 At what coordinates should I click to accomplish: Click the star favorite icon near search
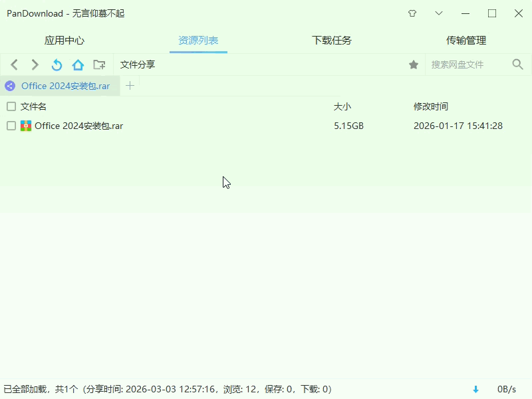click(414, 65)
